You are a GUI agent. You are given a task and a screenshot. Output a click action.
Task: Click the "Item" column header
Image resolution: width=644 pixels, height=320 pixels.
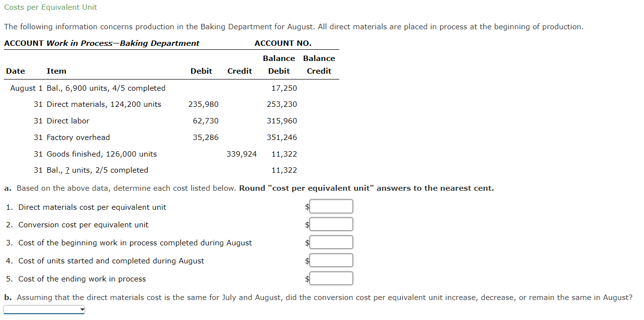(56, 71)
